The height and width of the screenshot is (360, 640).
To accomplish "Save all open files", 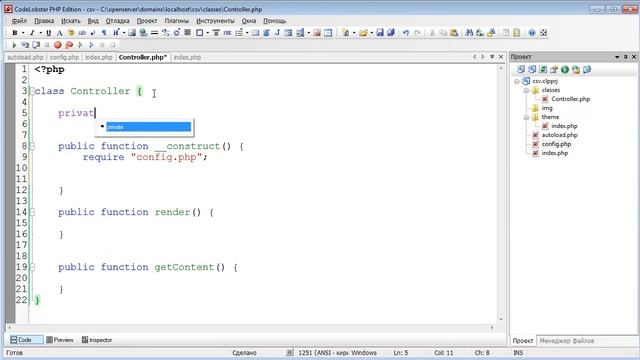I will coord(391,33).
